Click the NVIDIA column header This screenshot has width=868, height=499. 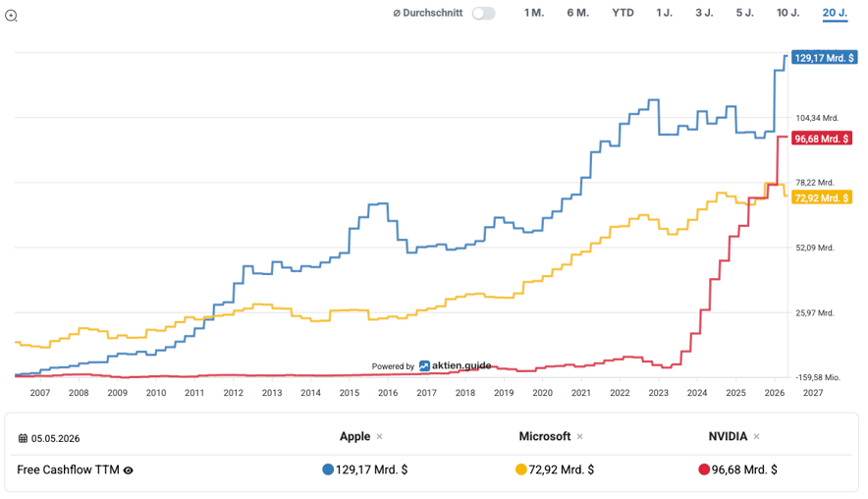point(728,436)
